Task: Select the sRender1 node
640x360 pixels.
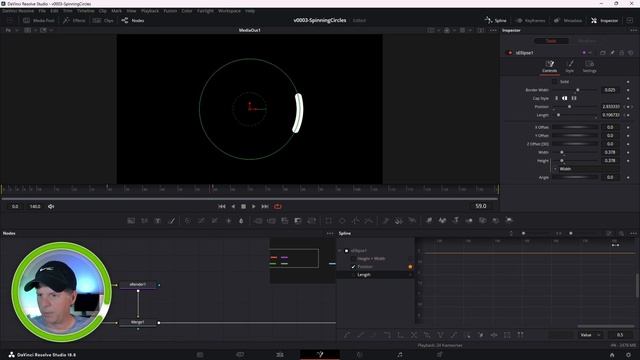Action: (138, 284)
